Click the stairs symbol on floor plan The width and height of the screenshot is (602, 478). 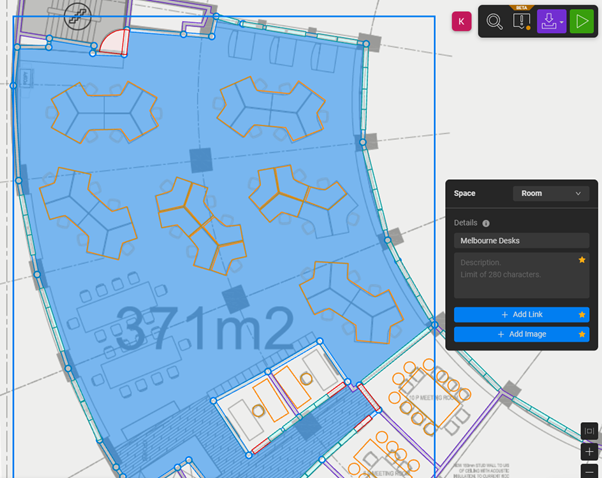coord(77,16)
